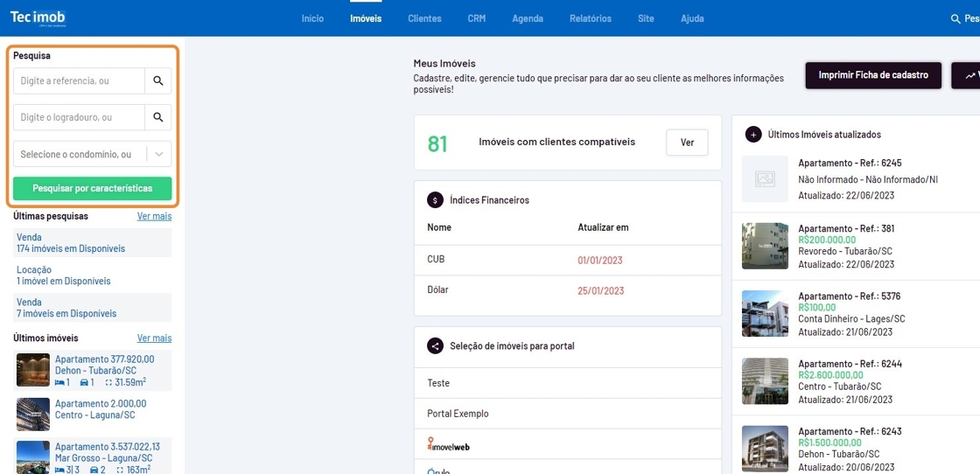980x474 pixels.
Task: Click the share icon for portal selection
Action: tap(435, 346)
